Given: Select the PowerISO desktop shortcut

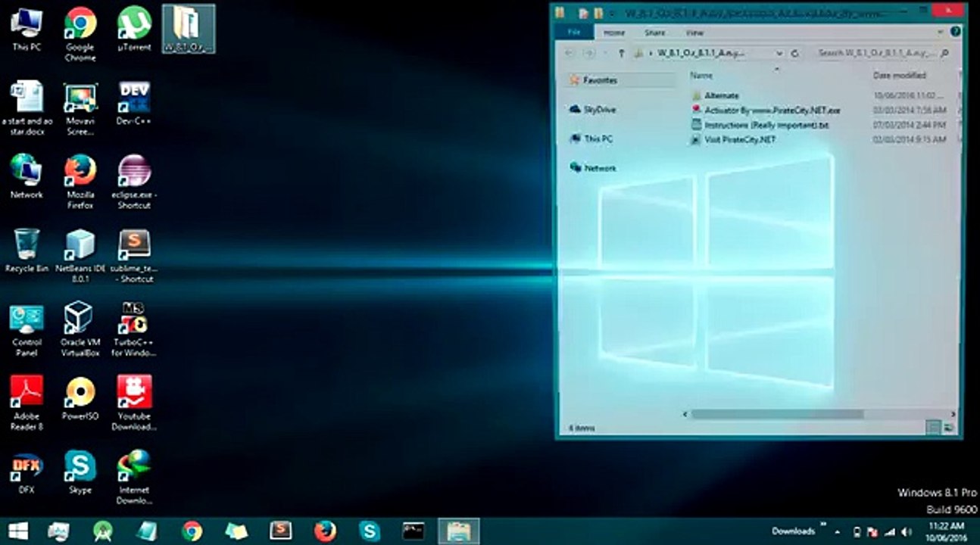Looking at the screenshot, I should point(80,398).
